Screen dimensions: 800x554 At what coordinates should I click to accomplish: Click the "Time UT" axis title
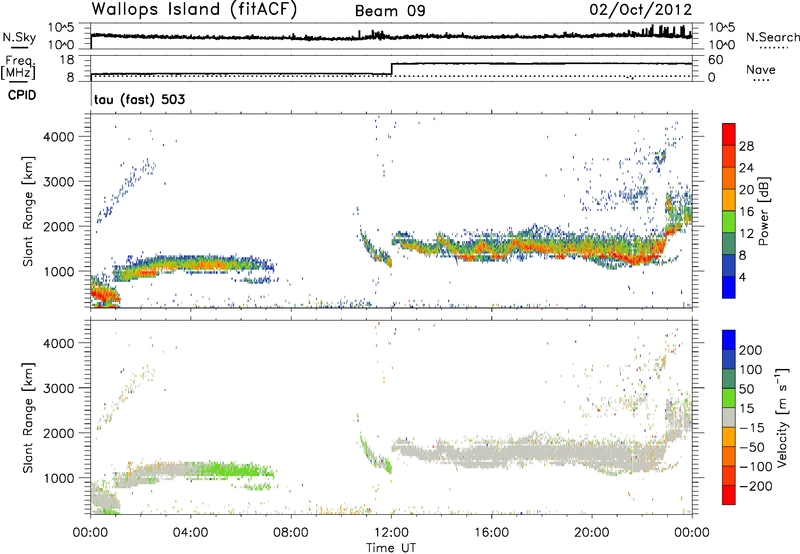pyautogui.click(x=391, y=548)
